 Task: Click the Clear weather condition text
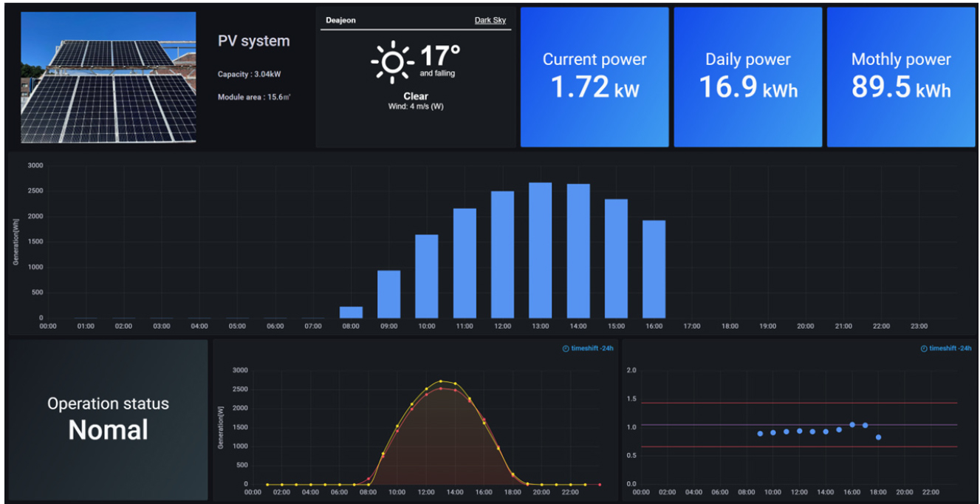(416, 96)
